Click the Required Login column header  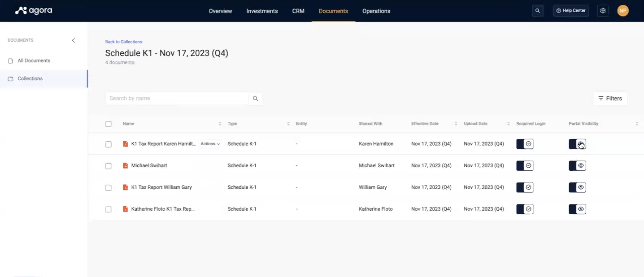(531, 124)
